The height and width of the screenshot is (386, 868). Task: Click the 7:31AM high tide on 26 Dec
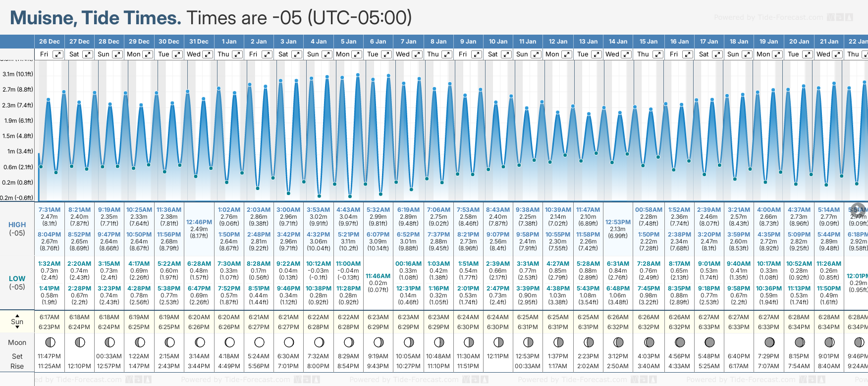pyautogui.click(x=50, y=210)
